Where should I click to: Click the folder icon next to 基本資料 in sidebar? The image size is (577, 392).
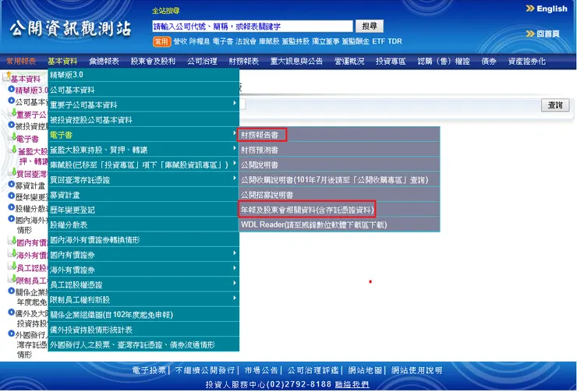coord(6,76)
